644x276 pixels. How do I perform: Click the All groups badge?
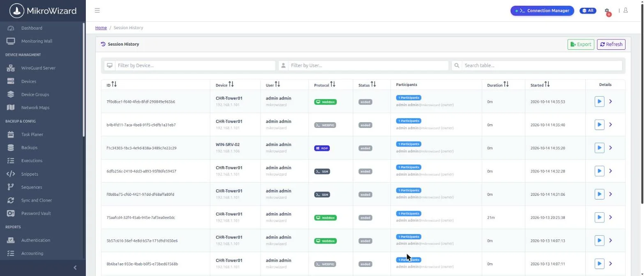588,11
